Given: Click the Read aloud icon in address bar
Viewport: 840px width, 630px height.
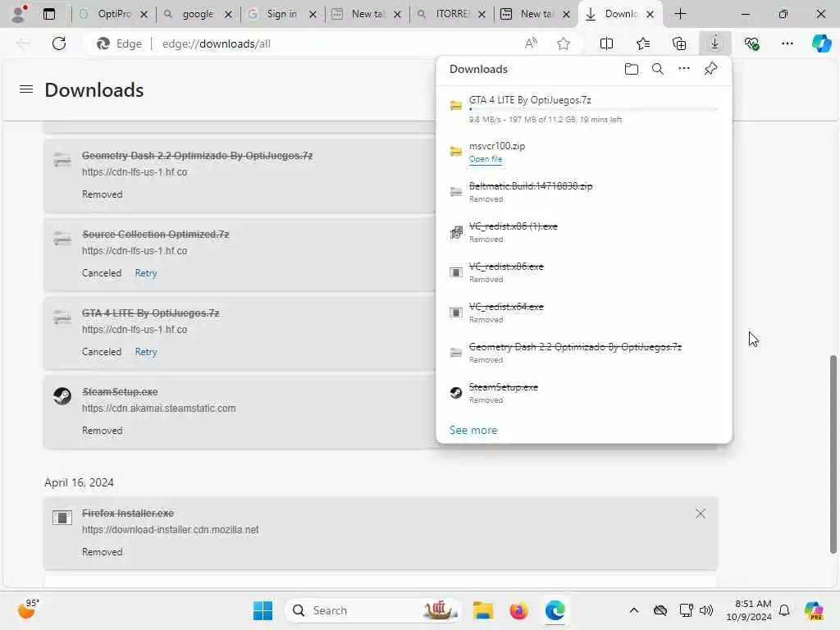Looking at the screenshot, I should point(531,43).
